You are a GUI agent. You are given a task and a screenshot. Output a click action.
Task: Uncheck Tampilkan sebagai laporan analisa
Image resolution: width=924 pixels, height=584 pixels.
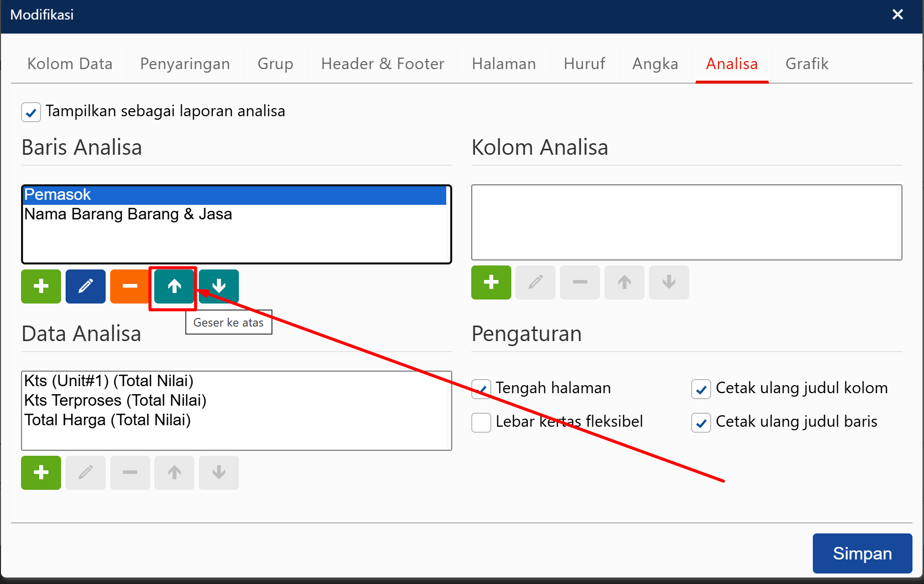[x=31, y=112]
